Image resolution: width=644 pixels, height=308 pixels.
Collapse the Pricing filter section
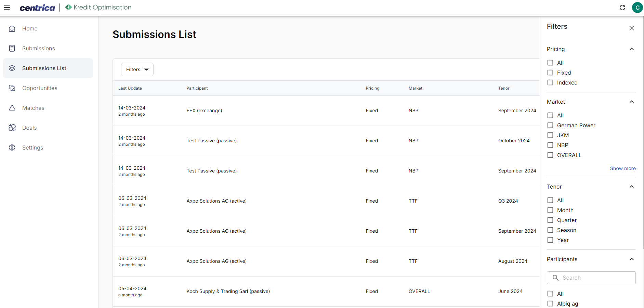click(x=632, y=49)
